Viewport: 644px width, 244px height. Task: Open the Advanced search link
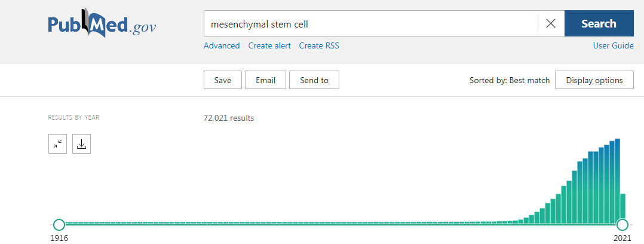point(222,45)
